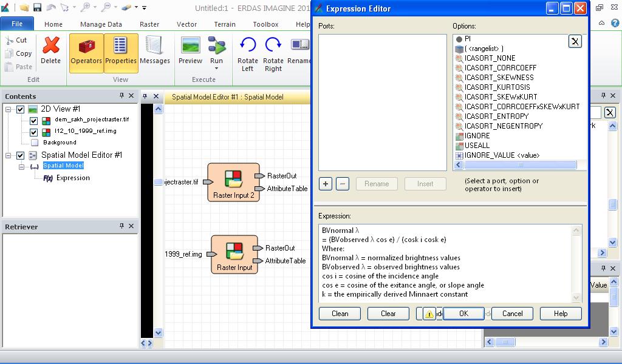Image resolution: width=622 pixels, height=364 pixels.
Task: Toggle the Operators toolbox panel
Action: pos(86,53)
